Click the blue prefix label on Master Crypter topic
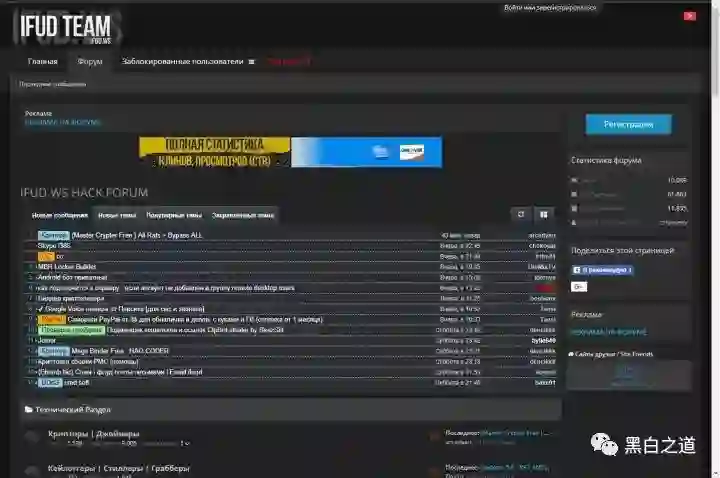Image resolution: width=720 pixels, height=478 pixels. 54,235
